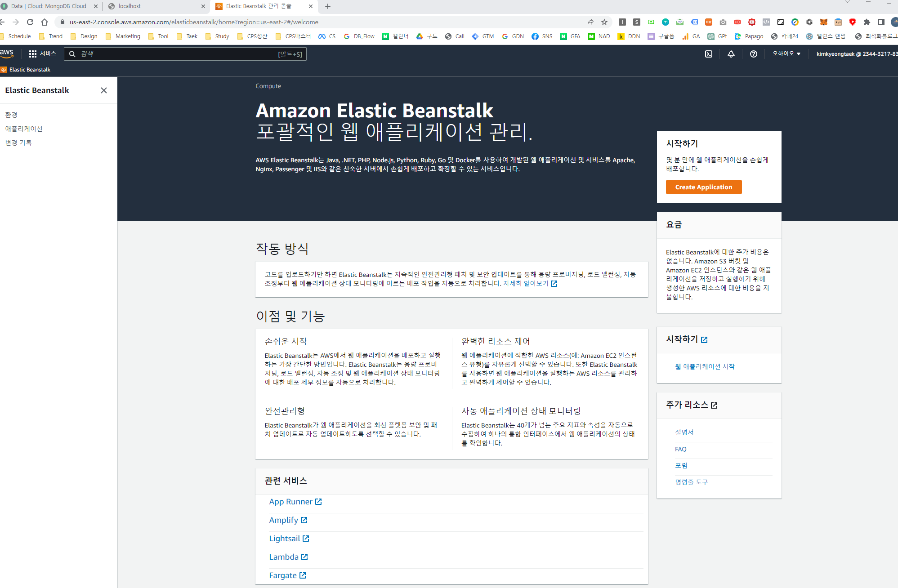The image size is (898, 588).
Task: Click the Elastic Beanstalk breadcrumb shortcut
Action: (26, 70)
